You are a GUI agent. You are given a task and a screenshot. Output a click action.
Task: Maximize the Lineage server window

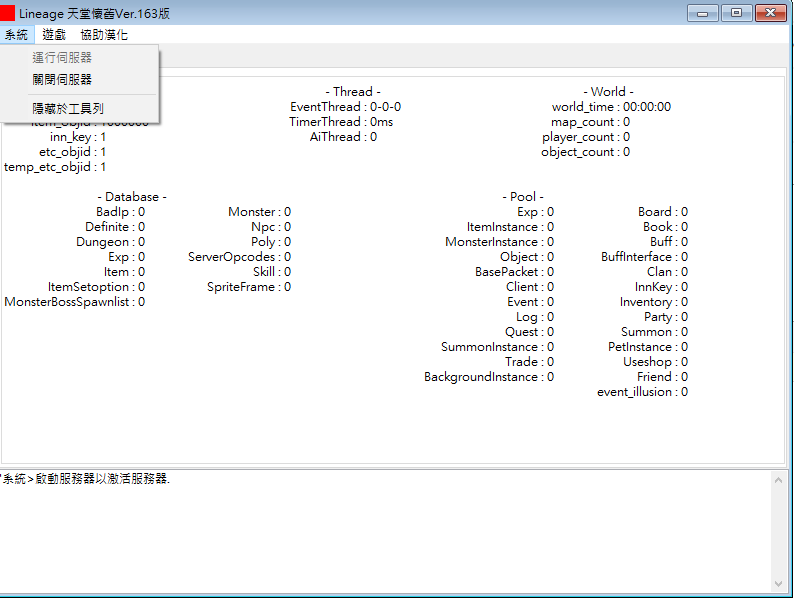[x=736, y=13]
